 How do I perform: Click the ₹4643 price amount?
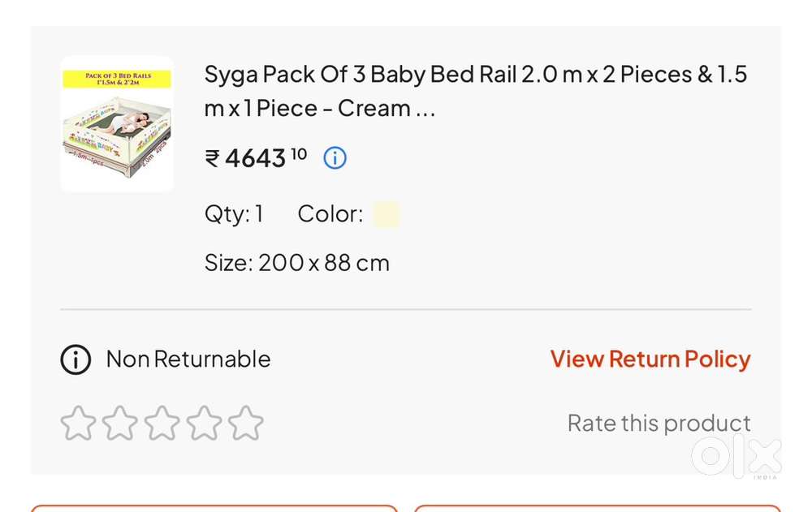click(x=256, y=158)
